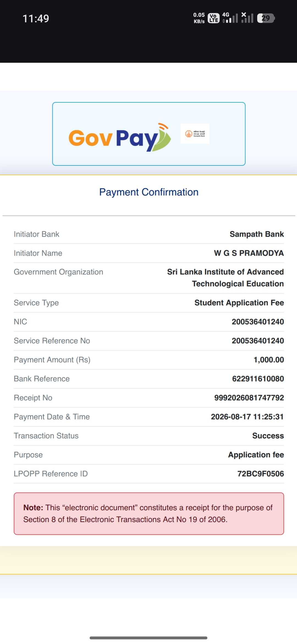The width and height of the screenshot is (297, 644).
Task: Tap the bottom navigation gesture bar
Action: (x=148, y=638)
